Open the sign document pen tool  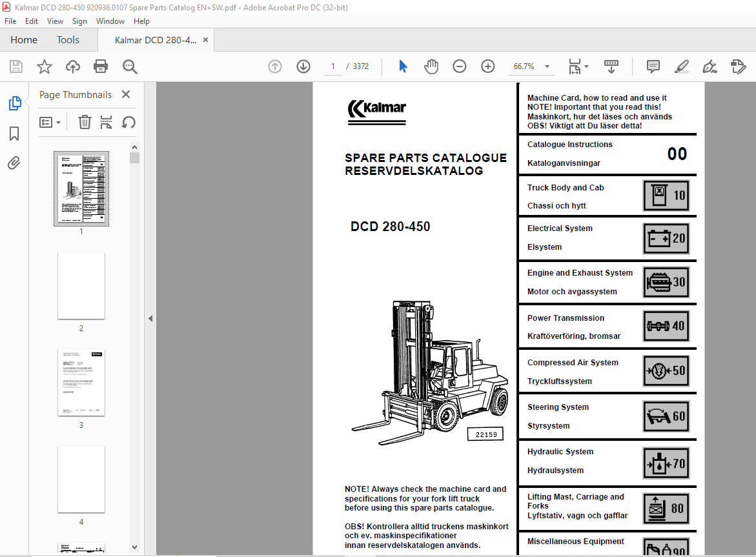[710, 66]
